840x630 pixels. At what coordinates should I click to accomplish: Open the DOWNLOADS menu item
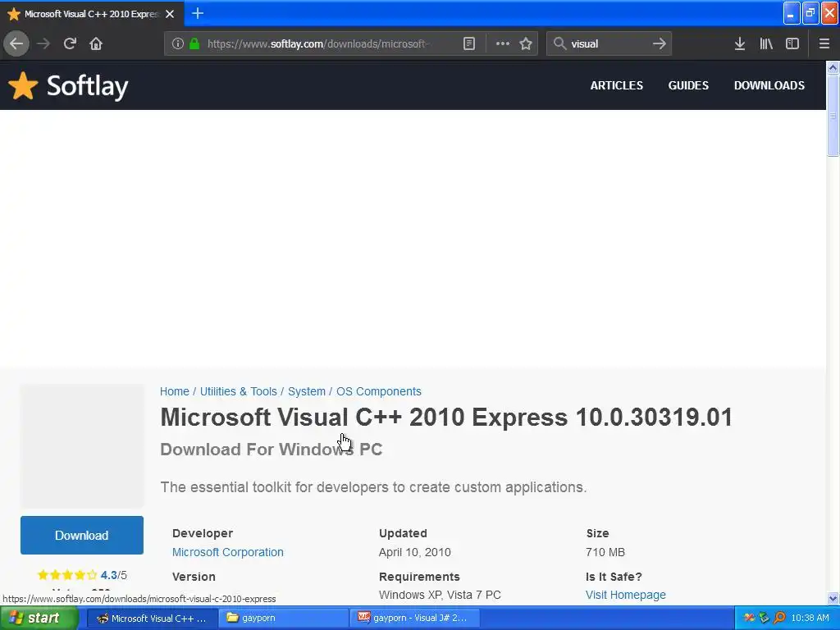pyautogui.click(x=769, y=85)
